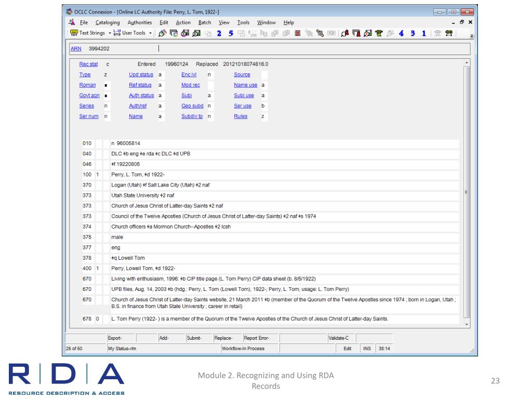Click the OCLC Connexion title bar app icon
This screenshot has height=399, width=532.
point(69,12)
